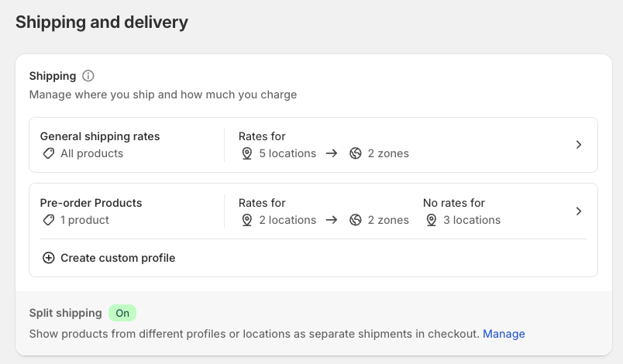Viewport: 623px width, 364px height.
Task: Click the tag icon beside 1 product
Action: [49, 220]
